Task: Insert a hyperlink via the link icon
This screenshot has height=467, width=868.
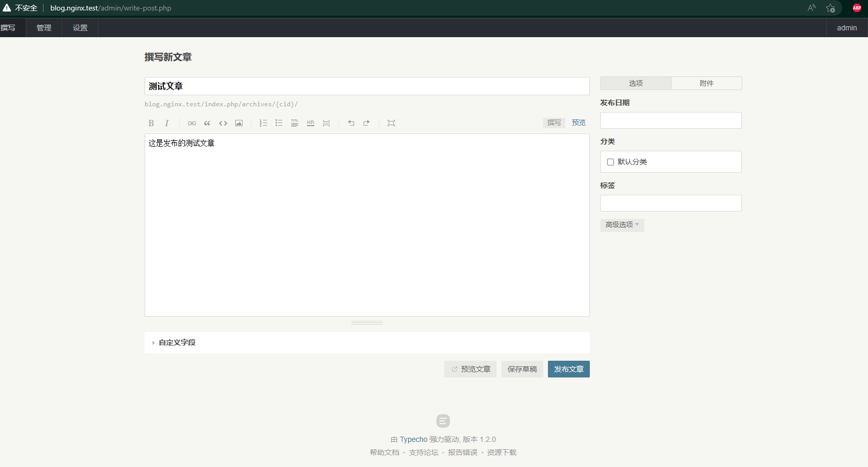Action: [192, 123]
